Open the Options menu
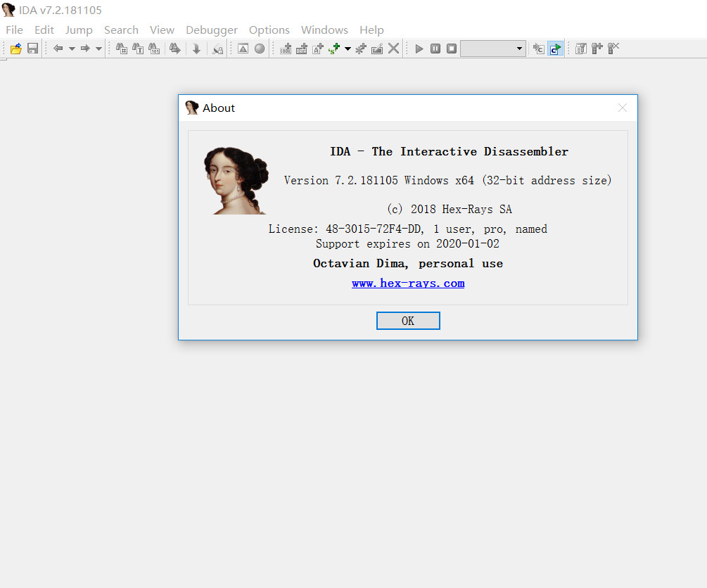The height and width of the screenshot is (588, 707). point(269,30)
